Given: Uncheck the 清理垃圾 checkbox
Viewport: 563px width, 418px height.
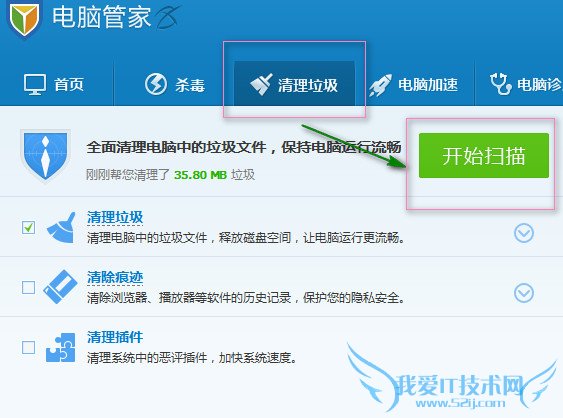Looking at the screenshot, I should coord(28,227).
